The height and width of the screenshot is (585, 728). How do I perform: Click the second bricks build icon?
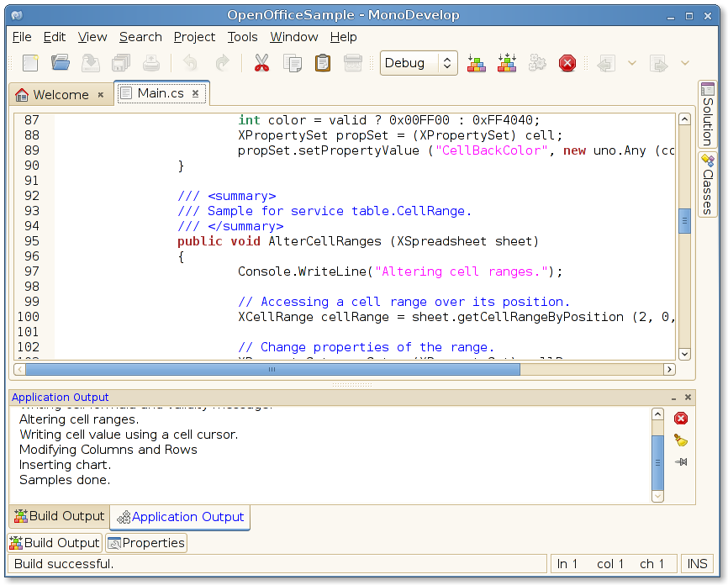tap(507, 63)
